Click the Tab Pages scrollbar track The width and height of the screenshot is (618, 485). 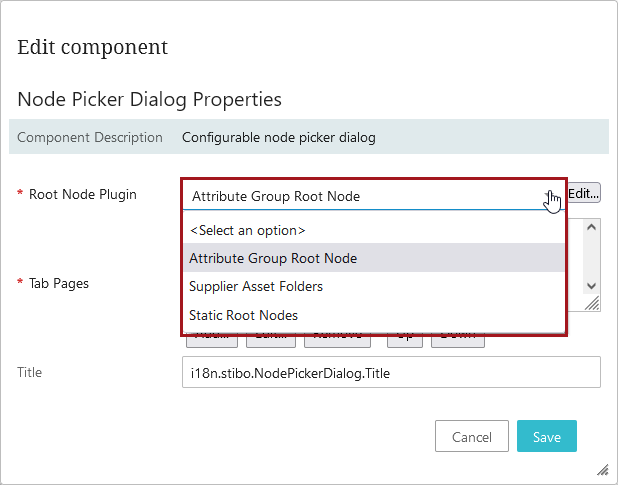(x=591, y=256)
